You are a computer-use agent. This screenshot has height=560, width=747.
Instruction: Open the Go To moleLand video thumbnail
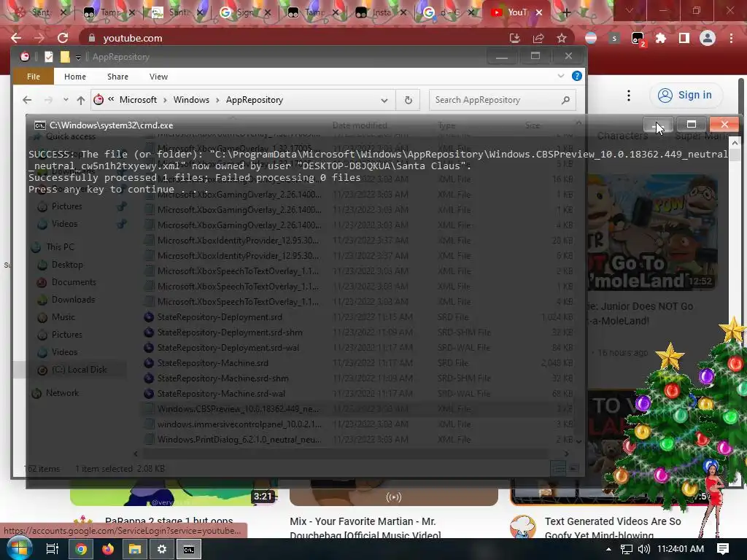click(651, 233)
